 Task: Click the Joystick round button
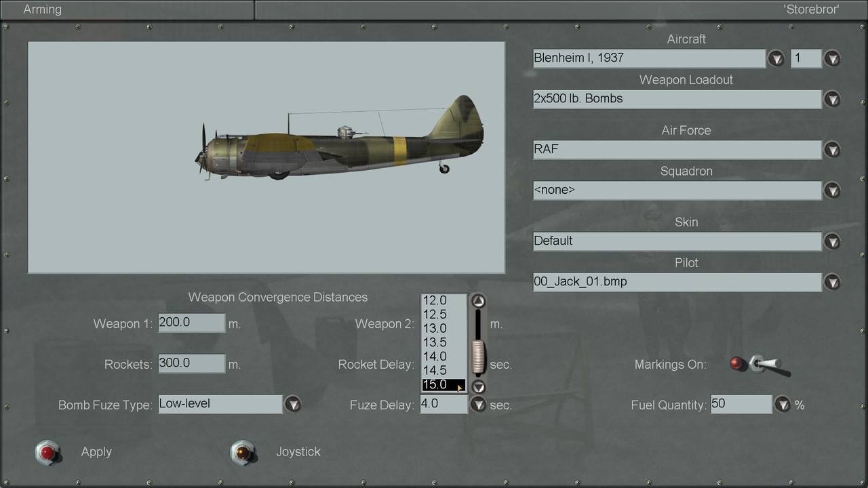[x=243, y=452]
